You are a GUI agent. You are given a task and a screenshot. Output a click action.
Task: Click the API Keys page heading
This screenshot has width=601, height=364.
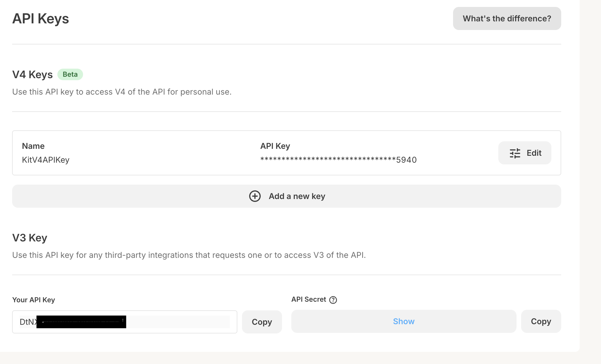40,19
